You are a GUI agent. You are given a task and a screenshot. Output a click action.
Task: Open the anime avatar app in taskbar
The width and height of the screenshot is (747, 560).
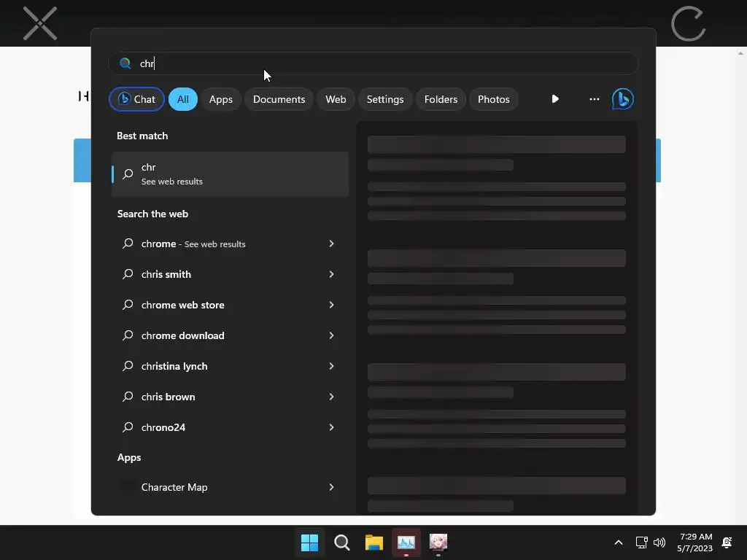[x=438, y=542]
